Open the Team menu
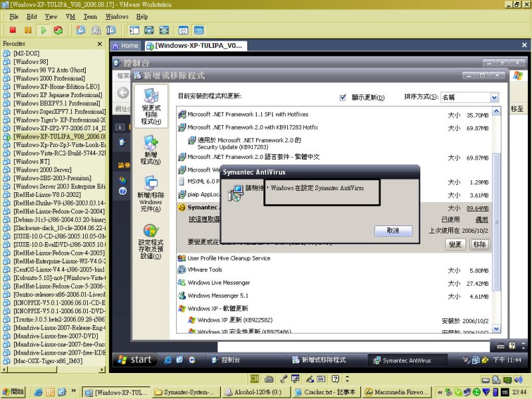 [x=90, y=16]
